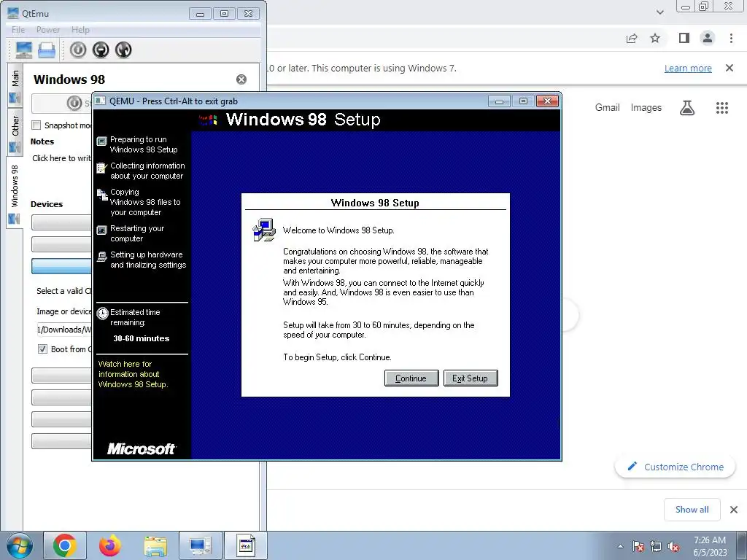Image resolution: width=747 pixels, height=560 pixels.
Task: Click Show all downloads button
Action: pos(692,510)
